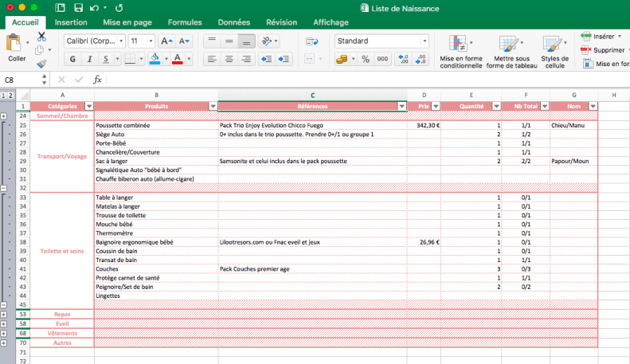The width and height of the screenshot is (630, 364).
Task: Click the increase font size icon
Action: [x=166, y=41]
